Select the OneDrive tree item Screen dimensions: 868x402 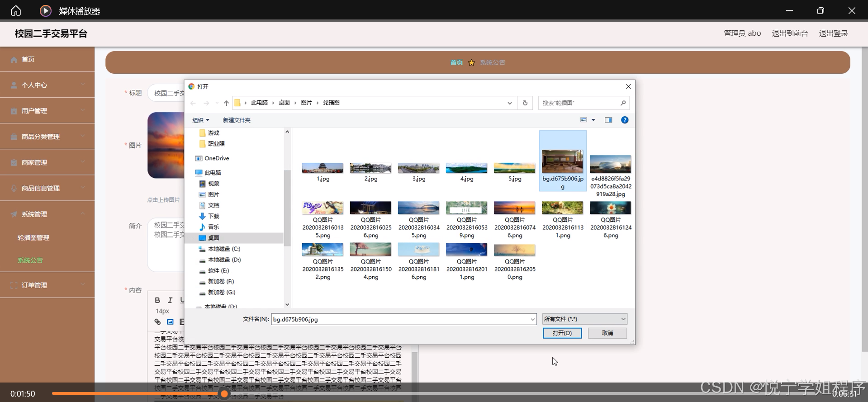coord(212,158)
